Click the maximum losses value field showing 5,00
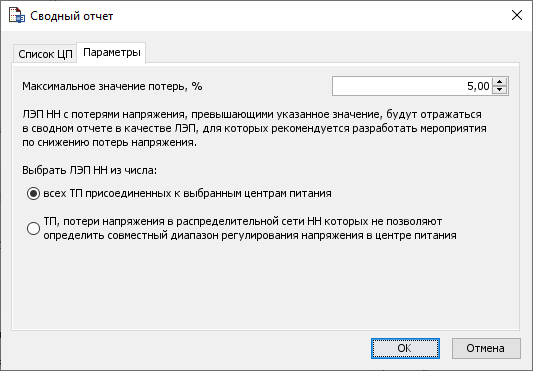The image size is (533, 371). [412, 86]
